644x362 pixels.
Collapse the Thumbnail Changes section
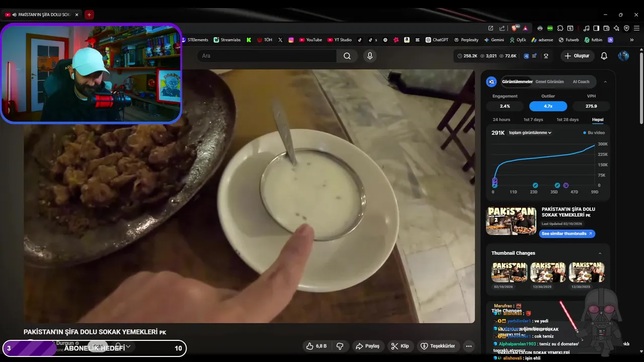pos(600,253)
